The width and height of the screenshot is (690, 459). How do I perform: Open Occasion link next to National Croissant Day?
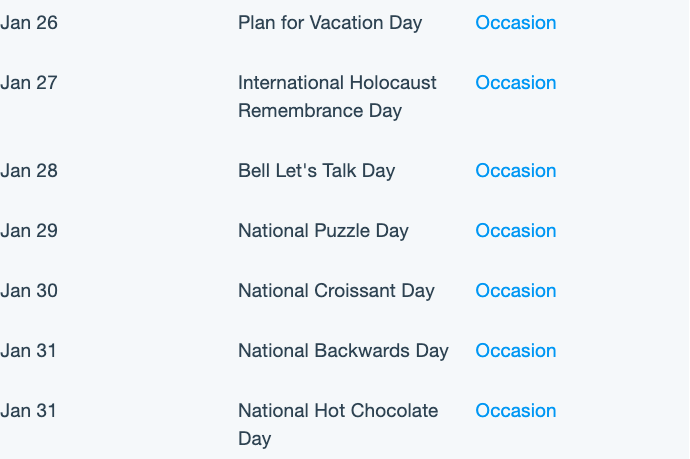pyautogui.click(x=515, y=291)
